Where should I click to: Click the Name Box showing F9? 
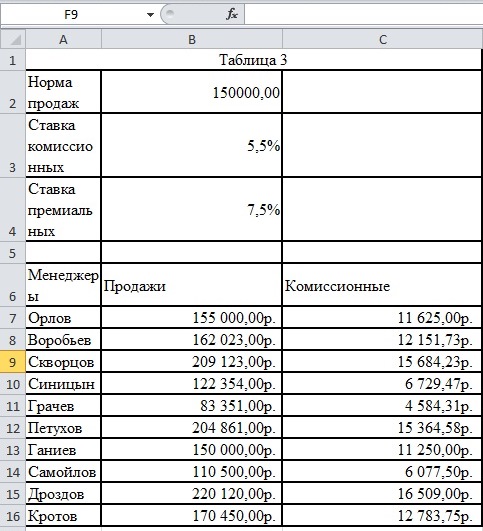[71, 15]
